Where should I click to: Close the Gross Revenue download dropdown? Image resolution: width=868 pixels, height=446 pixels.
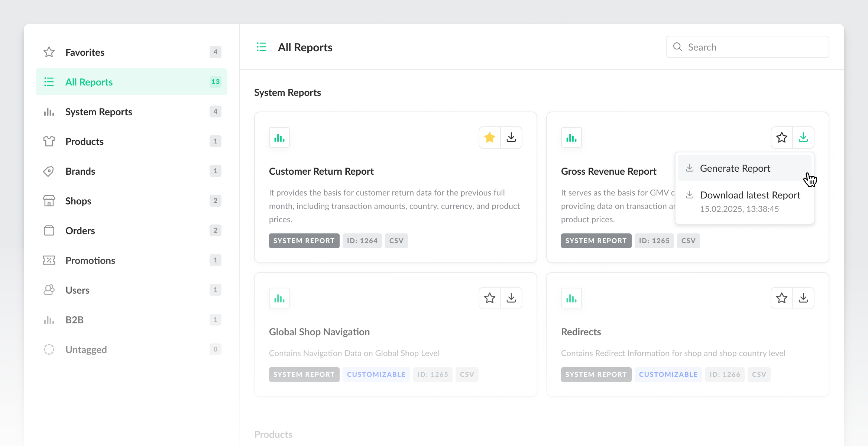[803, 138]
